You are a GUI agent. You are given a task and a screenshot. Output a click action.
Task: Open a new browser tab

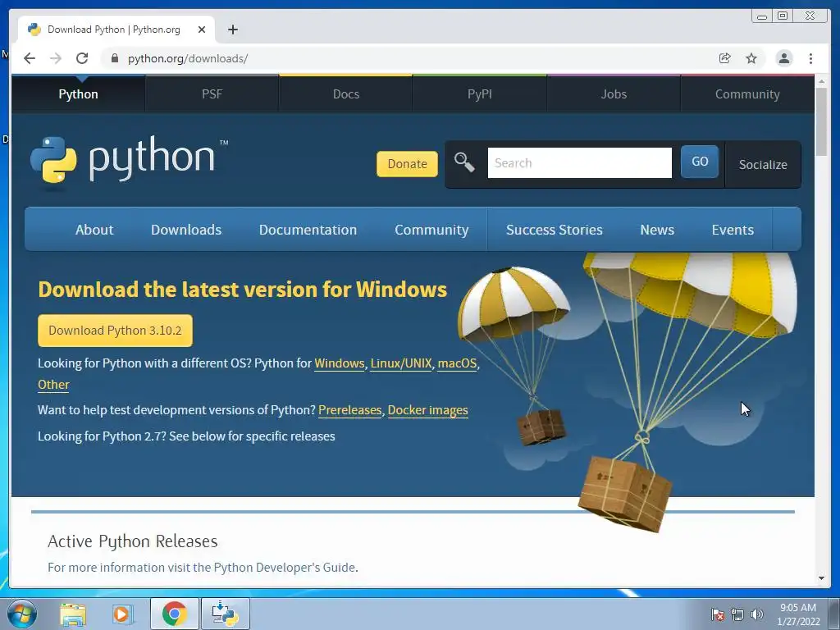click(x=232, y=30)
